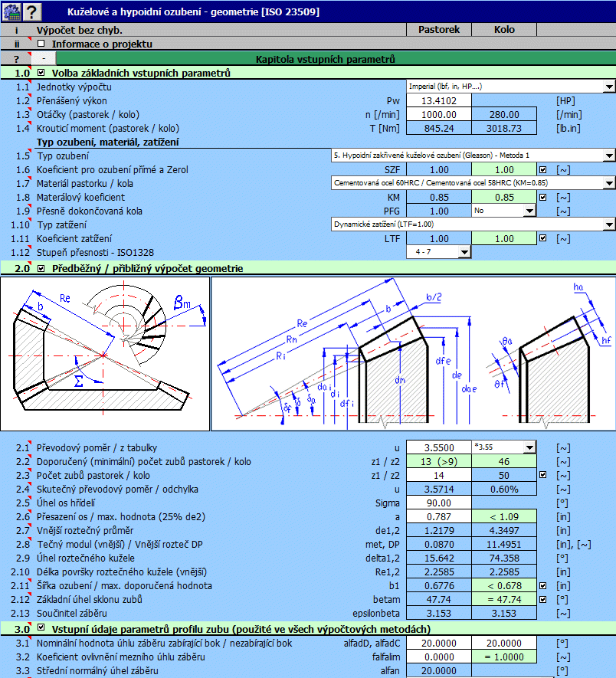Edit the Úhel os hřídelí Sigma value 90.00
The image size is (616, 678).
[x=439, y=503]
